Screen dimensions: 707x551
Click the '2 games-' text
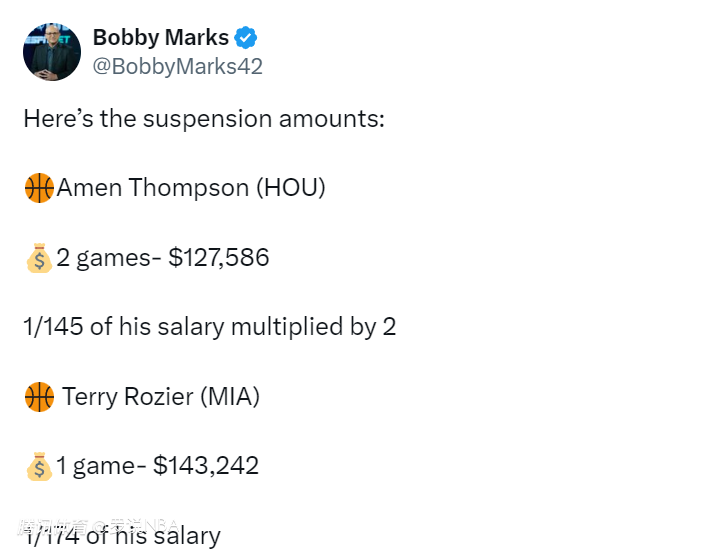pyautogui.click(x=109, y=258)
